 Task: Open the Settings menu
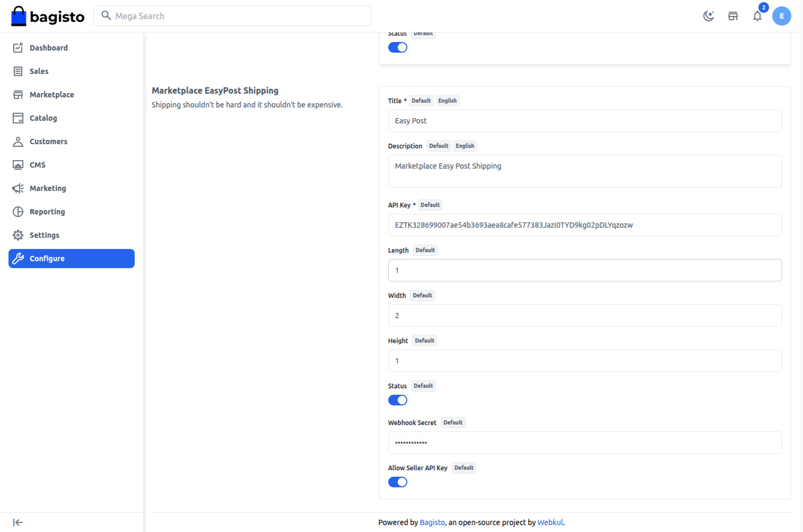71,235
